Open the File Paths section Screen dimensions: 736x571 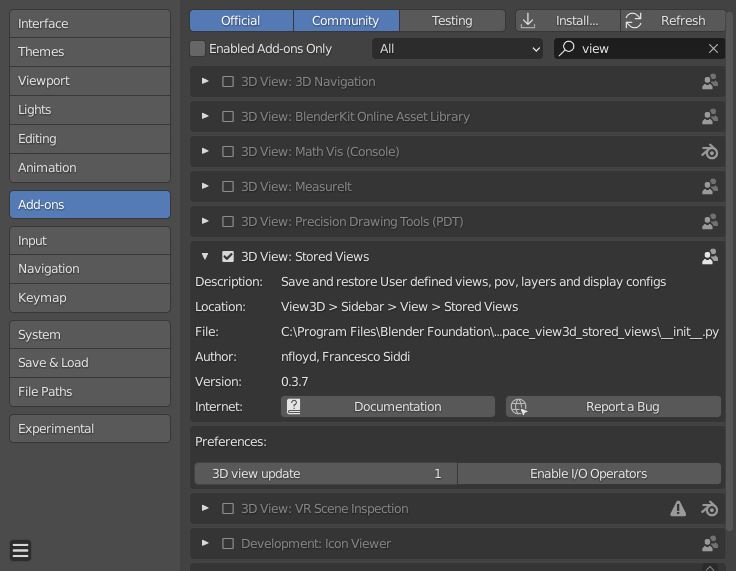[x=90, y=392]
